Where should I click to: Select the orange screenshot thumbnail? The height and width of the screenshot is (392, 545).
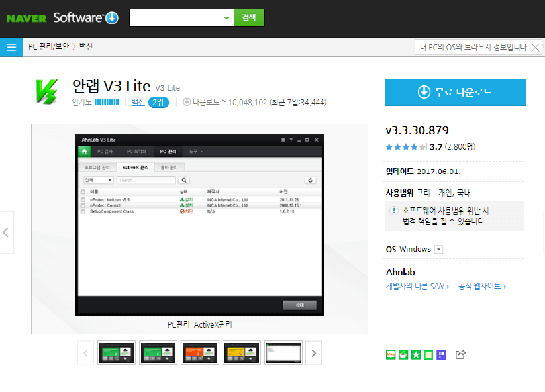(x=200, y=353)
